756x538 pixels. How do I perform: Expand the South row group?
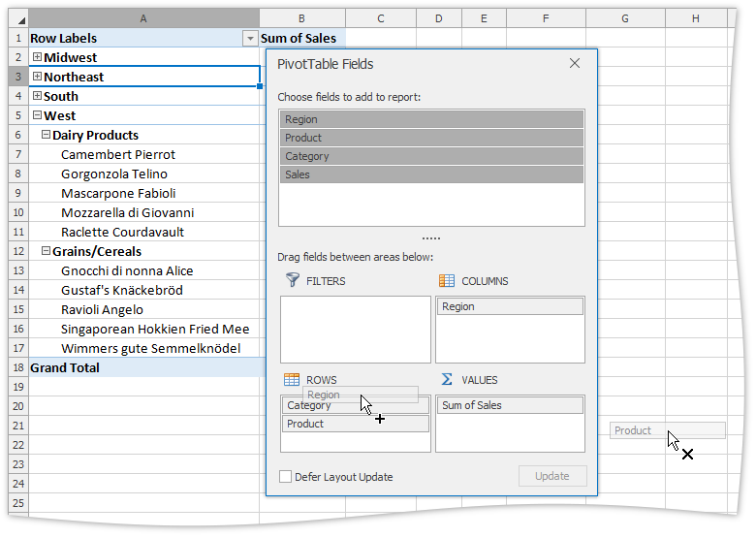click(x=37, y=96)
